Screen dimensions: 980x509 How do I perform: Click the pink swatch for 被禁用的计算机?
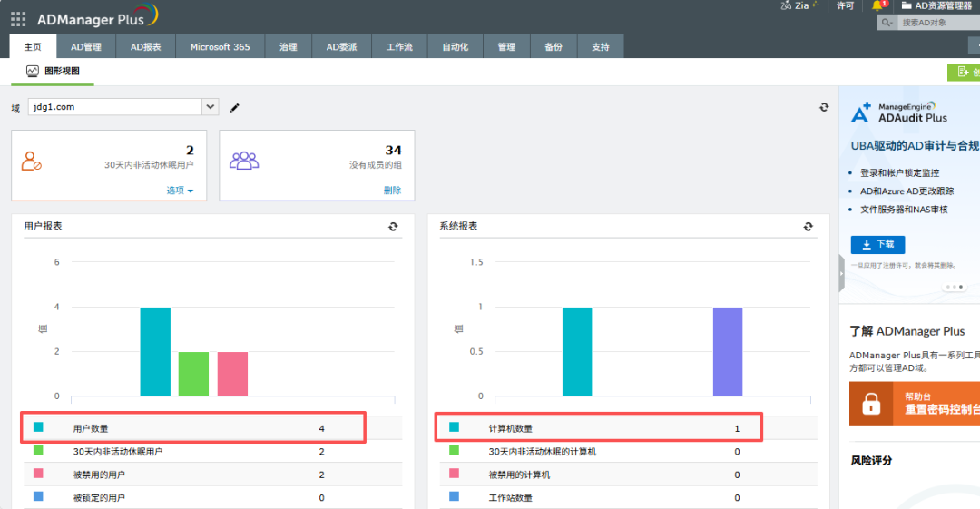454,474
